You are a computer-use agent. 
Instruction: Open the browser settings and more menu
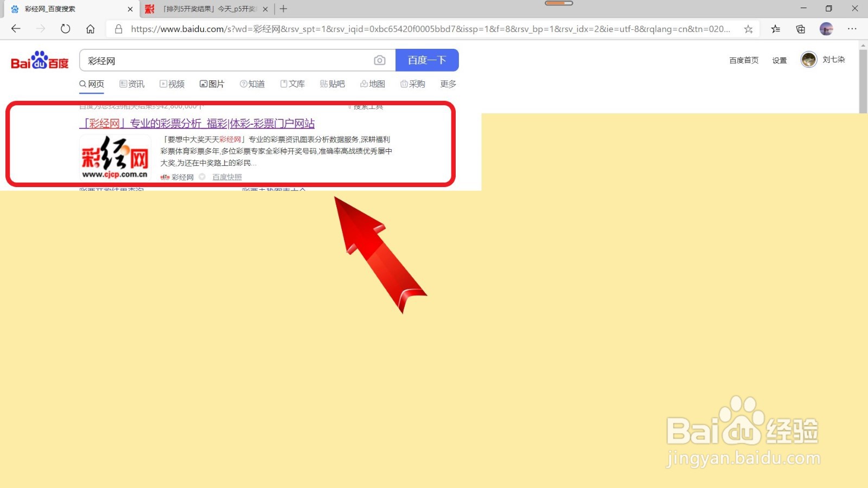point(852,29)
